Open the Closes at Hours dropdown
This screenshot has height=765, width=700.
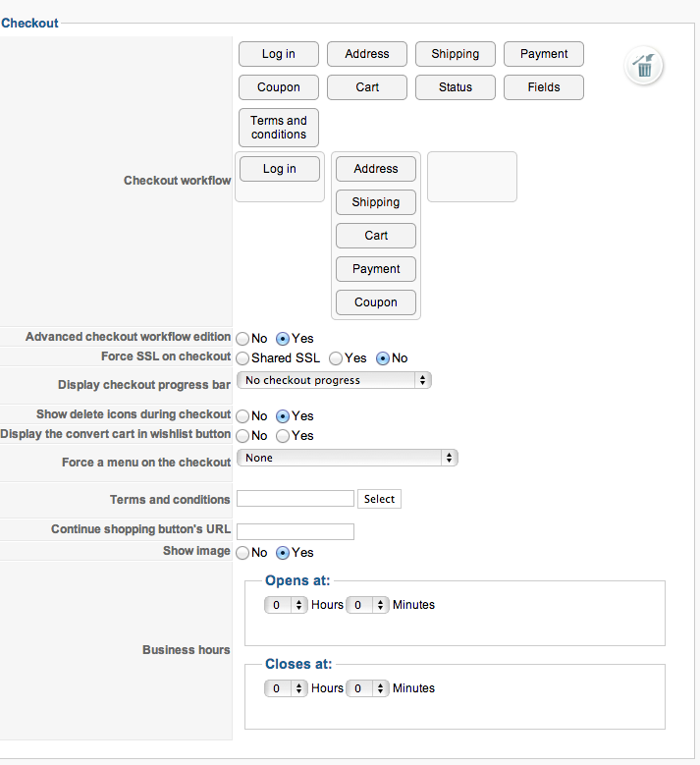[286, 688]
